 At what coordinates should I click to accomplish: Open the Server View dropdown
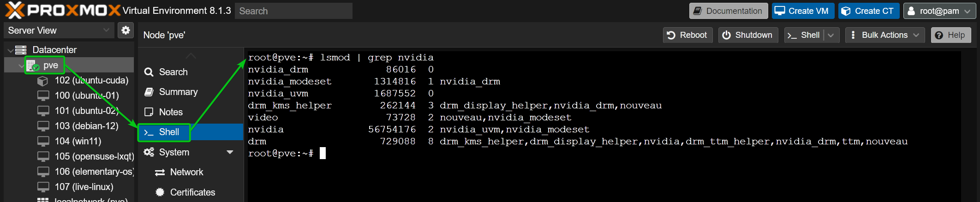58,30
